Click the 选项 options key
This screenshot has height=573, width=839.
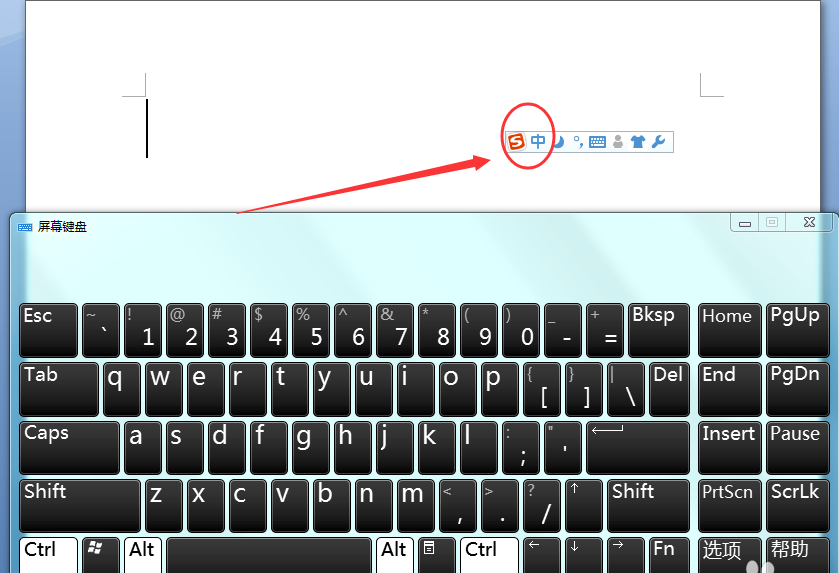(x=729, y=555)
